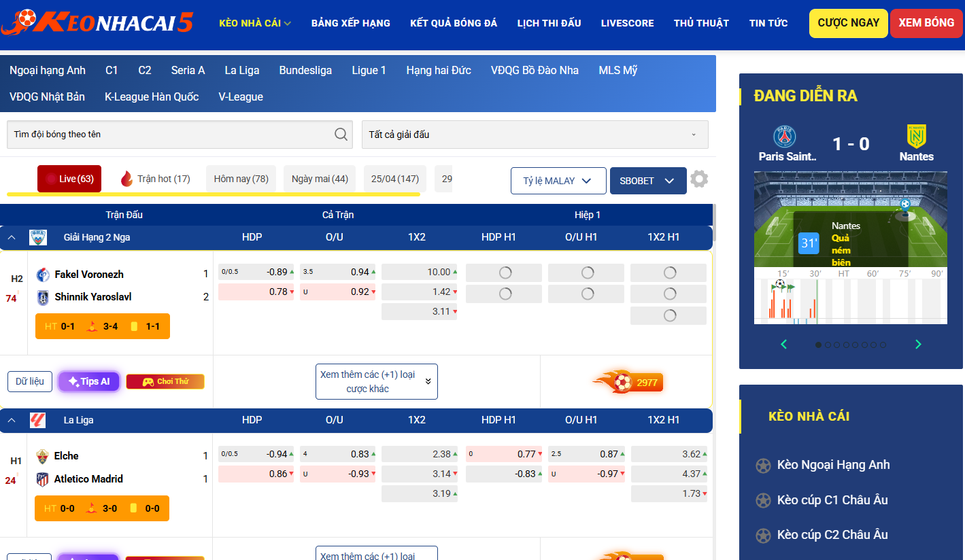965x560 pixels.
Task: Click the soccer ball icon beside Kèo cúp C2
Action: [763, 535]
